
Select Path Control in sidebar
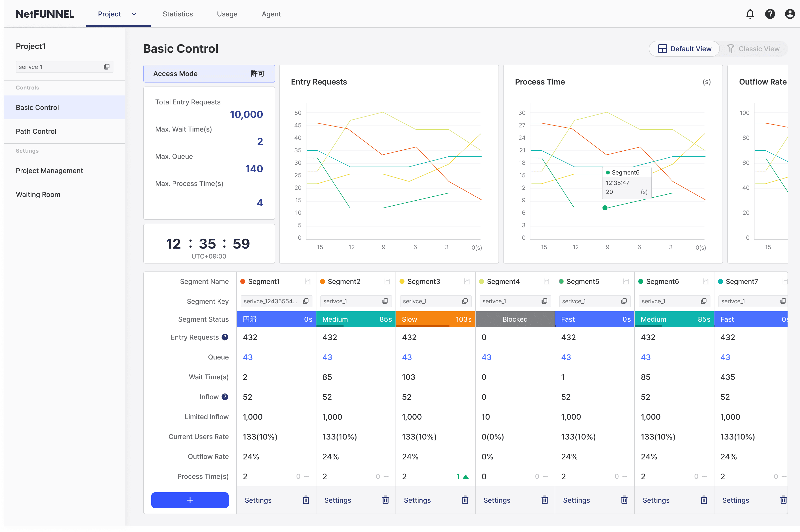[64, 131]
